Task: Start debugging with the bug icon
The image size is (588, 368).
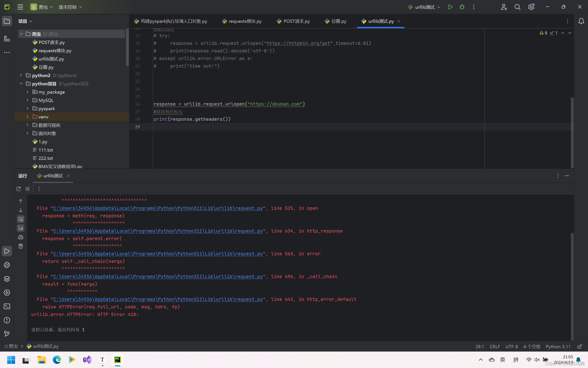Action: pos(462,7)
